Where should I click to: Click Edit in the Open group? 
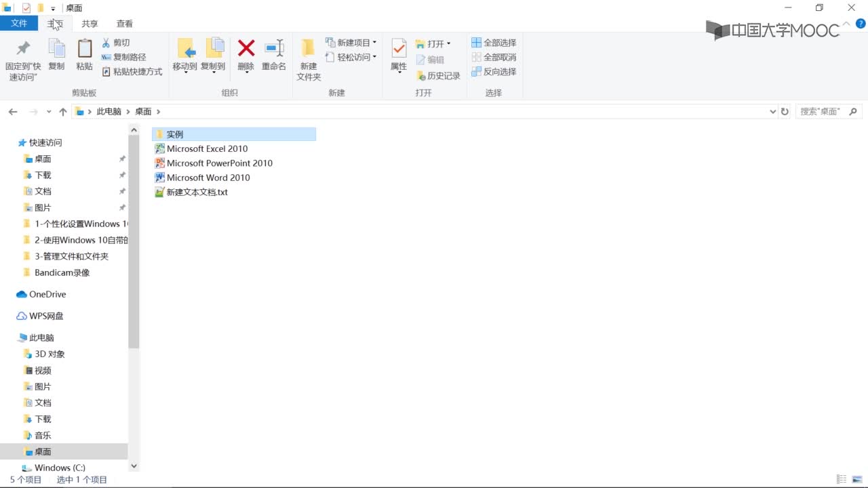pyautogui.click(x=430, y=60)
